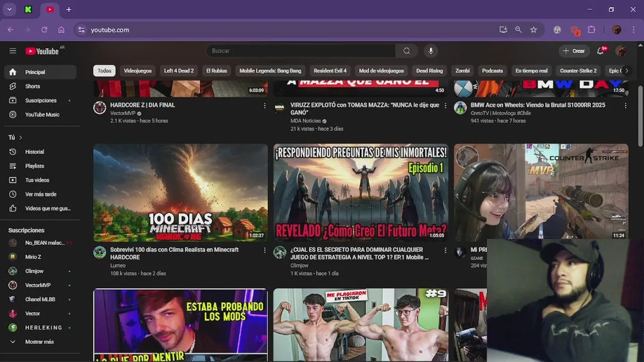This screenshot has height=362, width=644.
Task: Open Suscripciones in the sidebar
Action: (x=40, y=100)
